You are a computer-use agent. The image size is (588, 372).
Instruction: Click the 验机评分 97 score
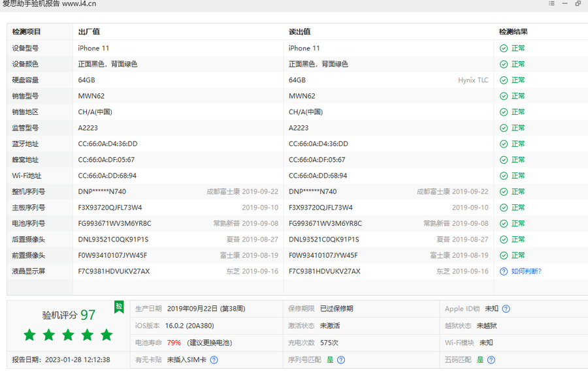69,315
